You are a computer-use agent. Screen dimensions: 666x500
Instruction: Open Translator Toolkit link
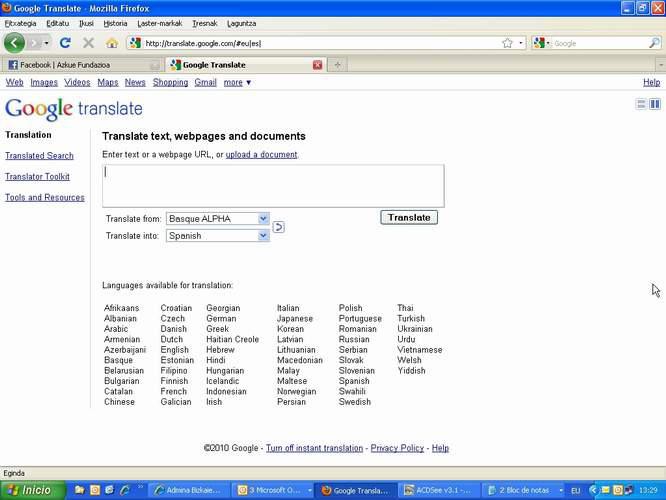(37, 177)
